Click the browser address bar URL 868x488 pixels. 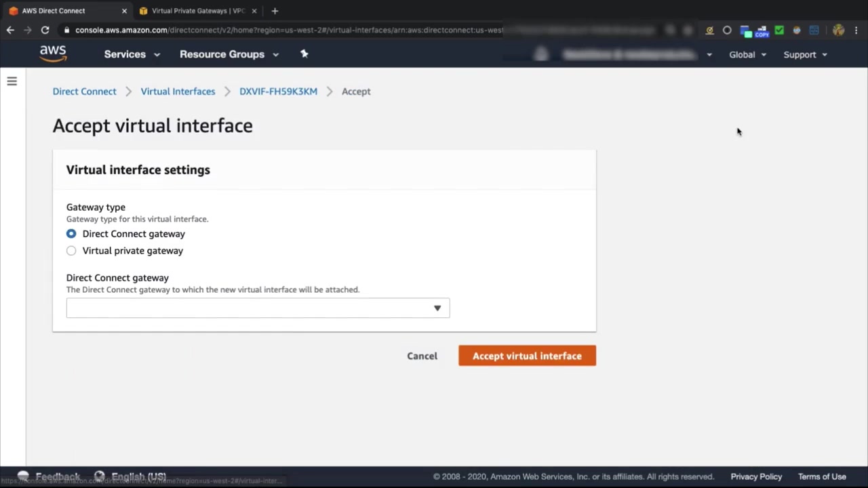tap(288, 30)
